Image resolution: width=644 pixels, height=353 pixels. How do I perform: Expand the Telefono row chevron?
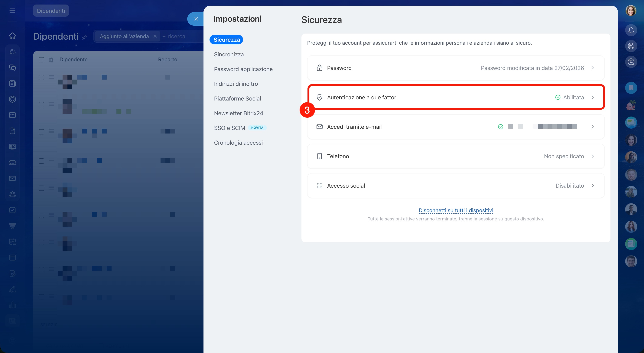[593, 156]
